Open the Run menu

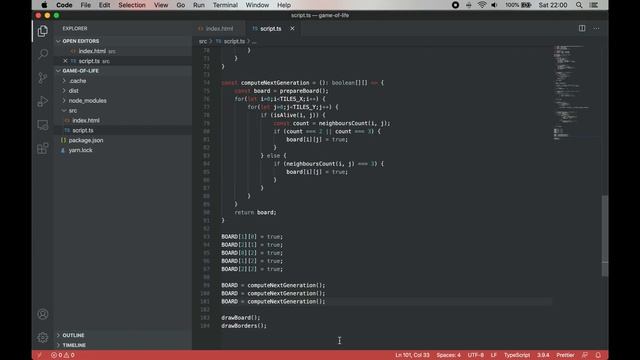coord(199,5)
